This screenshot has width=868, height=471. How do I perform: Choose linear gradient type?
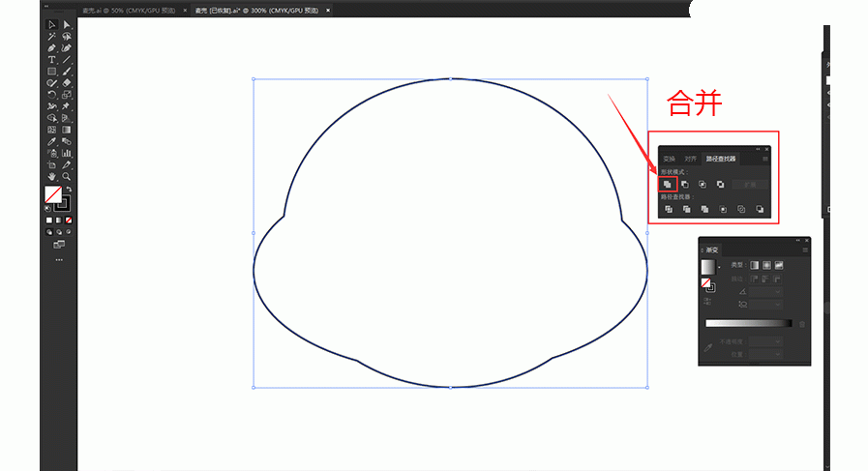tap(754, 265)
